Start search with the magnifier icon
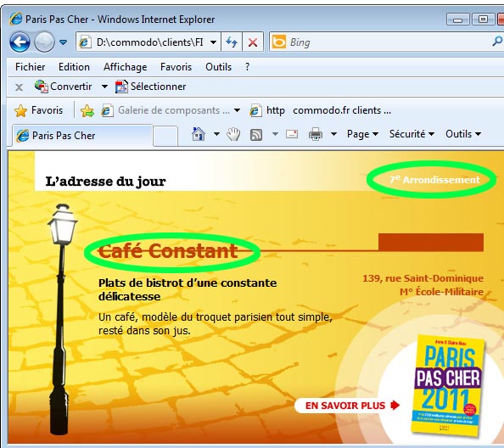504x448 pixels. [x=497, y=42]
